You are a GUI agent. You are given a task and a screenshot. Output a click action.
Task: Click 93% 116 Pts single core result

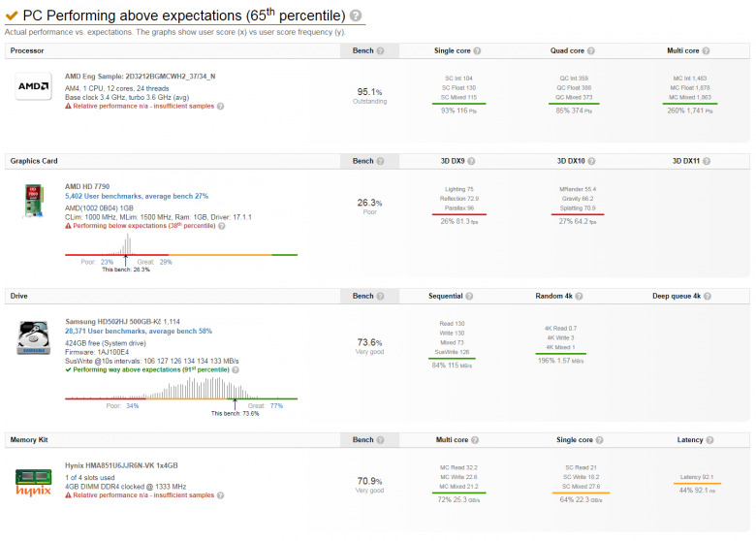pos(458,111)
